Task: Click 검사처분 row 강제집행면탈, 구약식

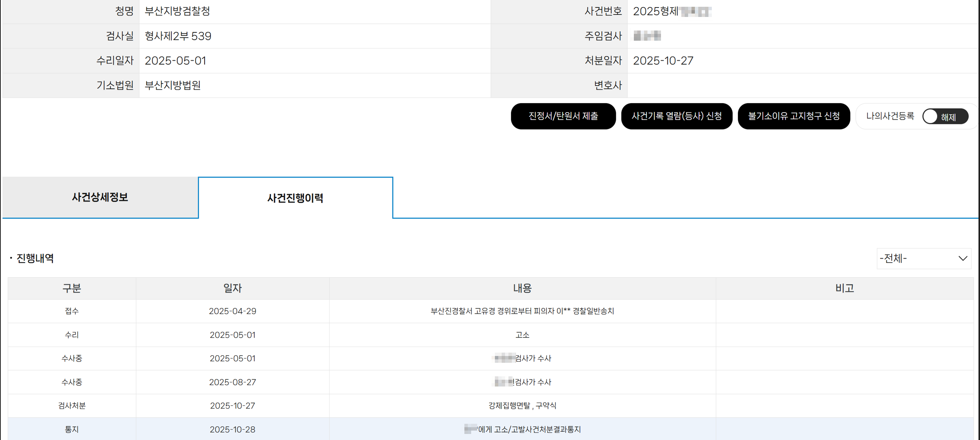Action: click(522, 406)
